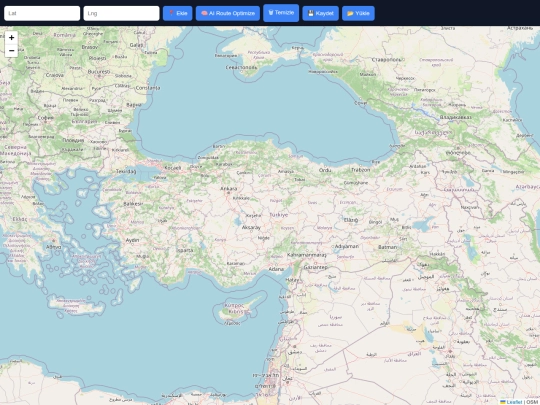Click the Yükle button
Viewport: 540px width, 405px height.
coord(358,13)
